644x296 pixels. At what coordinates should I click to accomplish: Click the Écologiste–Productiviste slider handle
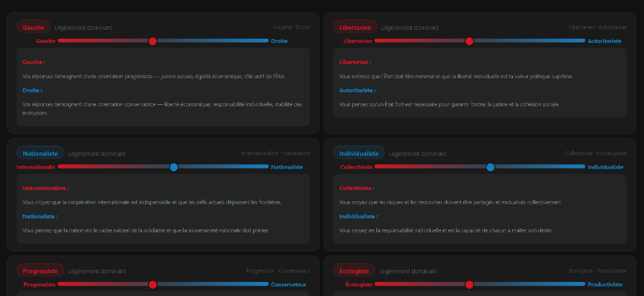point(469,284)
